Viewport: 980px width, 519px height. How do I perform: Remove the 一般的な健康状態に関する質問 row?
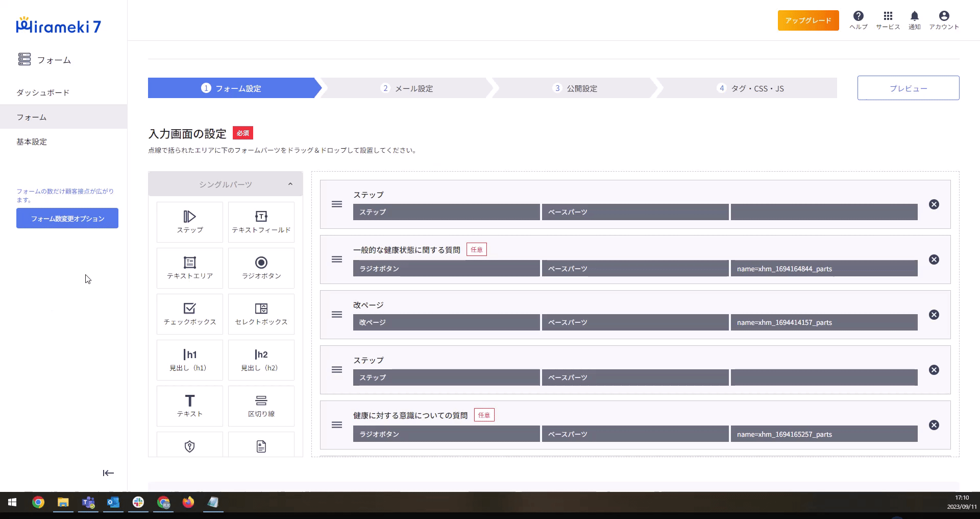934,259
